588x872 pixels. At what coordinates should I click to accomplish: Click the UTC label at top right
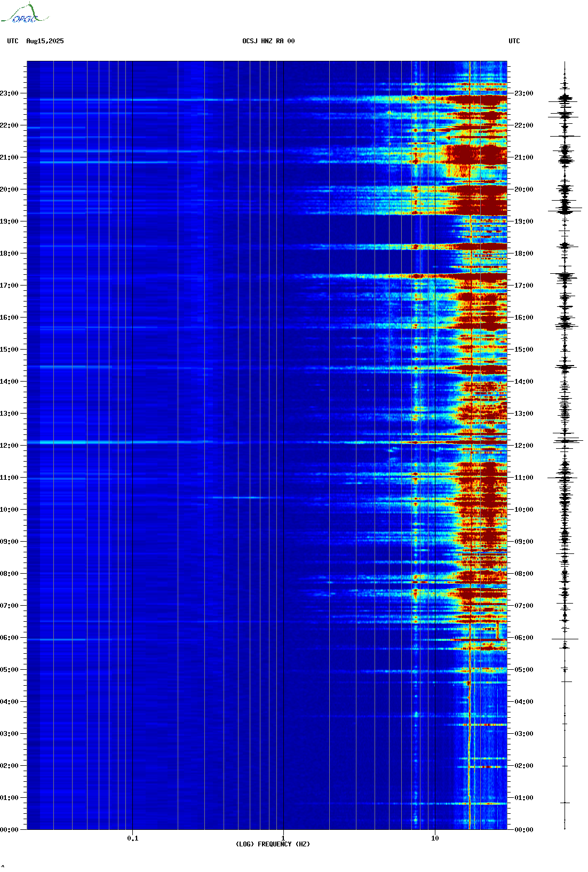514,41
